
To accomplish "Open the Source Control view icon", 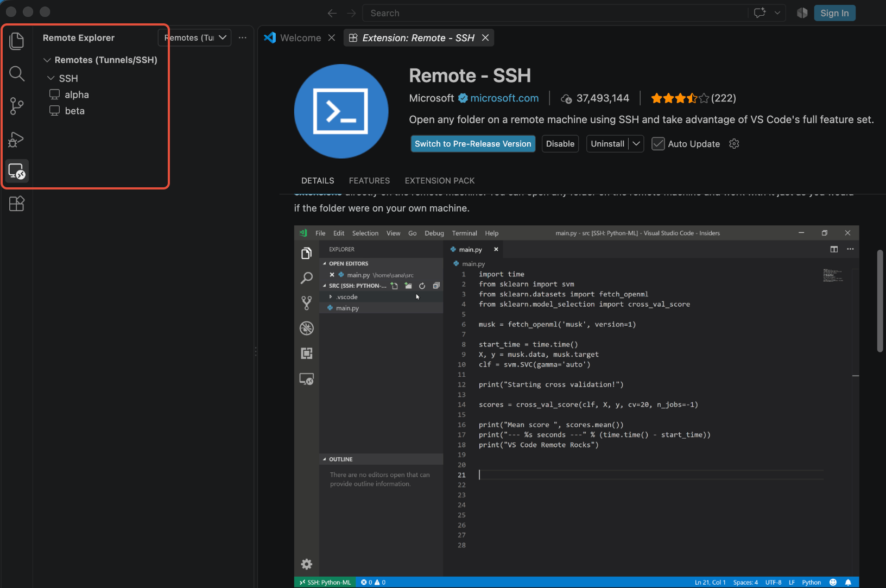I will [x=17, y=106].
